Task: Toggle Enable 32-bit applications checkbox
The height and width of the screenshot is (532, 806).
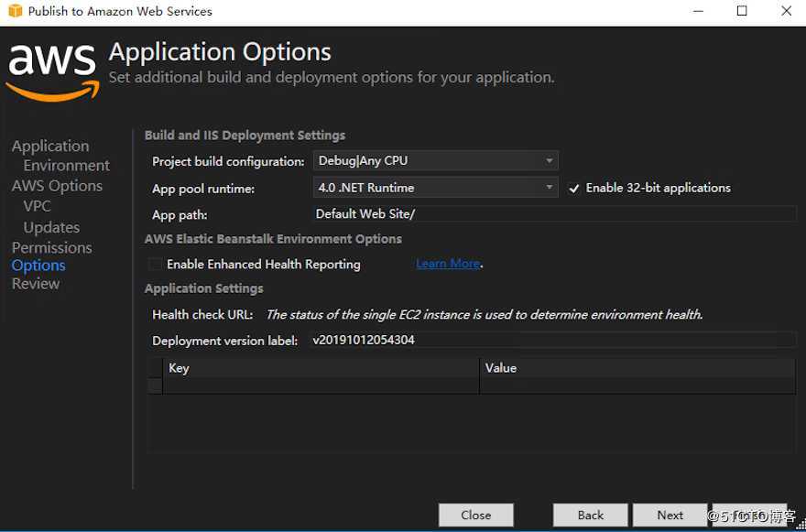Action: pos(574,189)
